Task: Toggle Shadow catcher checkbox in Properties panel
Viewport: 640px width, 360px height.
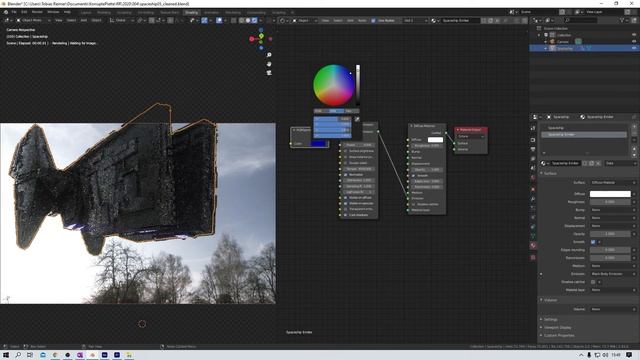Action: click(593, 282)
